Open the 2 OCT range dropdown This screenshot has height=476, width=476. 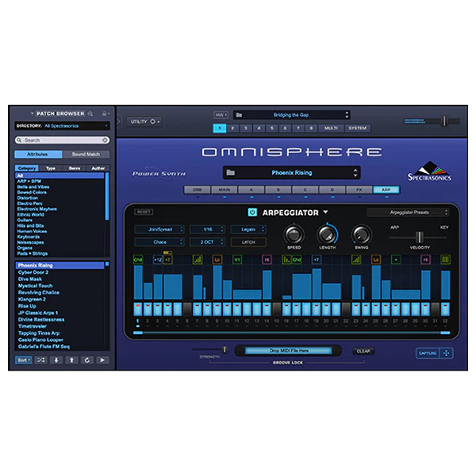[x=207, y=242]
